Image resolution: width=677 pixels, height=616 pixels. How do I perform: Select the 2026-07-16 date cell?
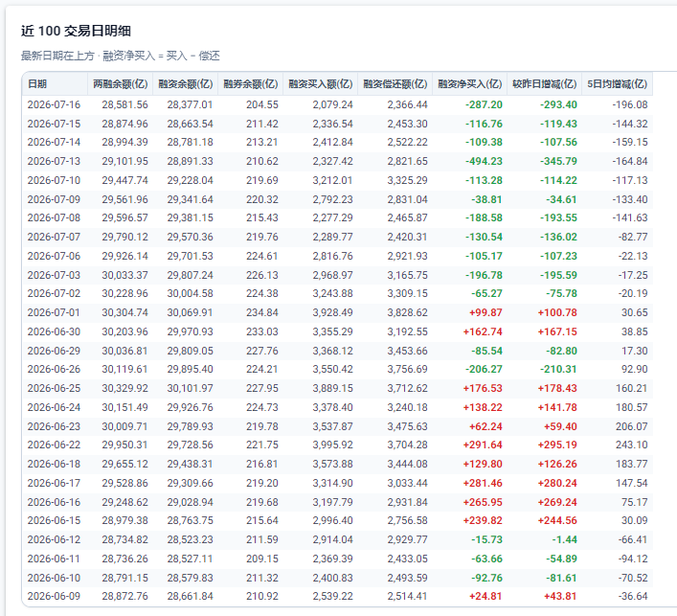pyautogui.click(x=54, y=105)
